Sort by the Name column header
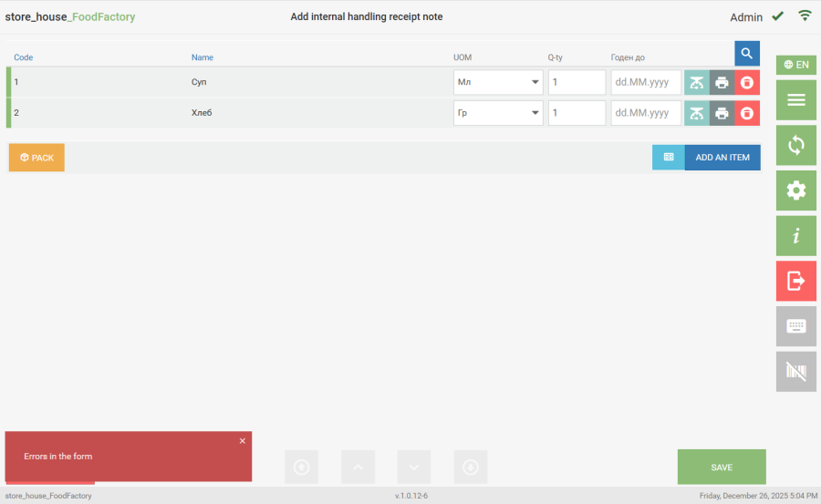This screenshot has width=821, height=504. click(202, 57)
